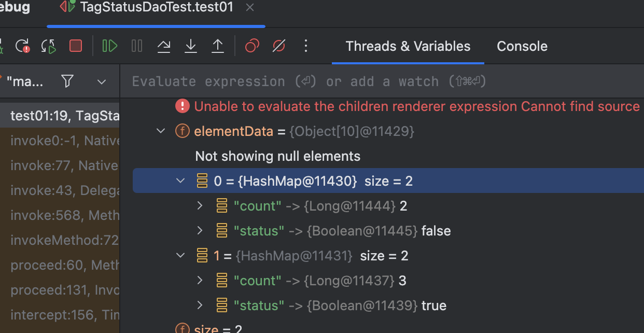Collapse HashMap@11430 element 0
The height and width of the screenshot is (333, 644).
tap(180, 181)
